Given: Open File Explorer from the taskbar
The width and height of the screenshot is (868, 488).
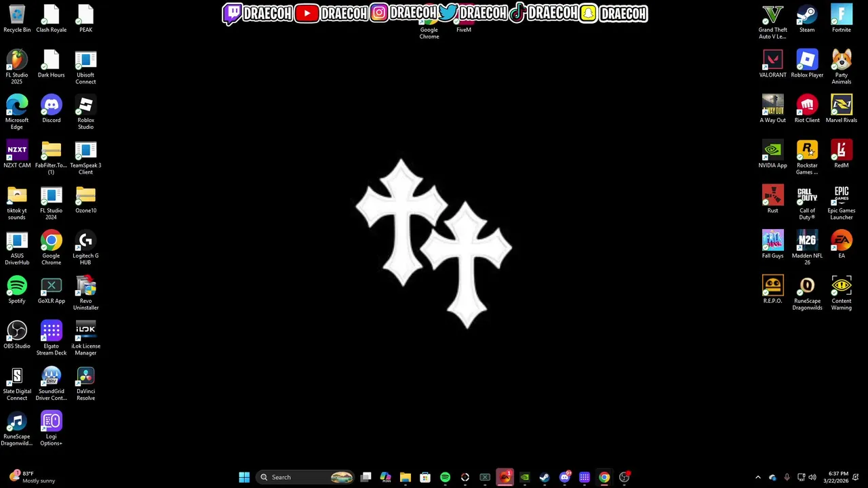Looking at the screenshot, I should tap(406, 477).
